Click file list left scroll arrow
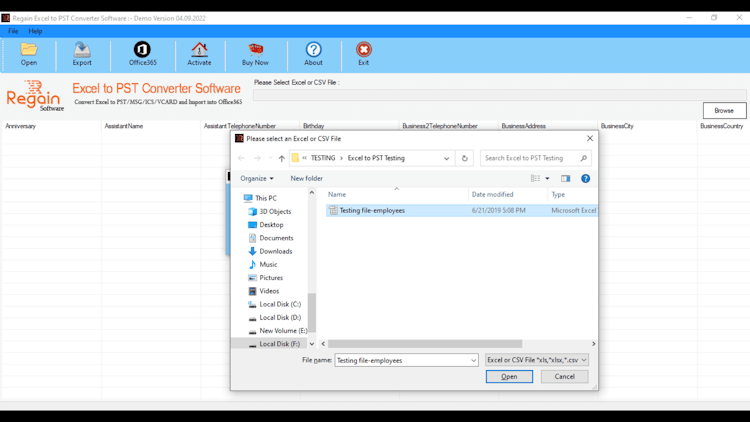The width and height of the screenshot is (750, 422). coord(323,344)
